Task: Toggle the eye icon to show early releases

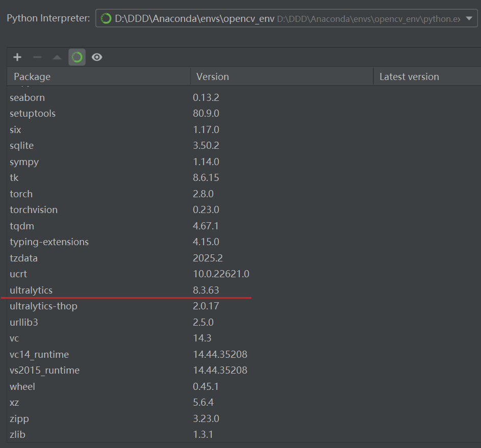Action: coord(97,57)
